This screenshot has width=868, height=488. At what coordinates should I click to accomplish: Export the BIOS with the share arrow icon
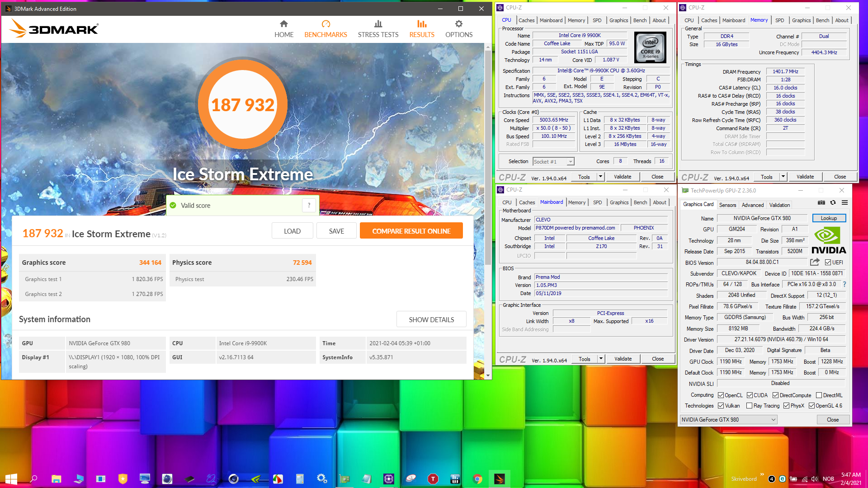point(815,262)
